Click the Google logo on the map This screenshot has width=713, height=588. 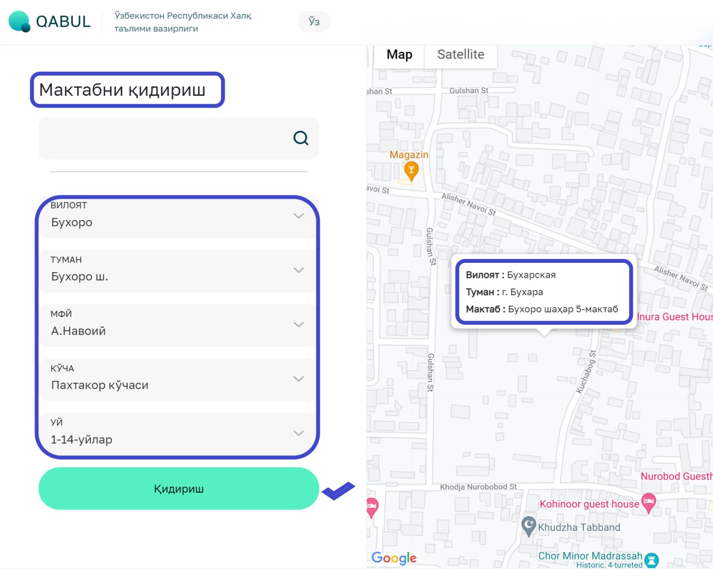tap(394, 558)
